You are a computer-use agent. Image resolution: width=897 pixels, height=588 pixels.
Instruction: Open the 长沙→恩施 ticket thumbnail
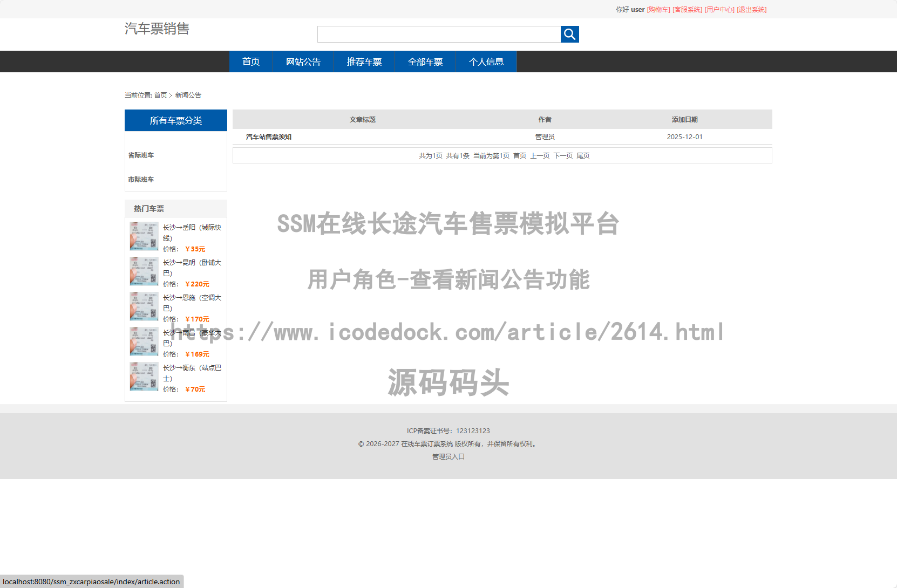tap(144, 306)
